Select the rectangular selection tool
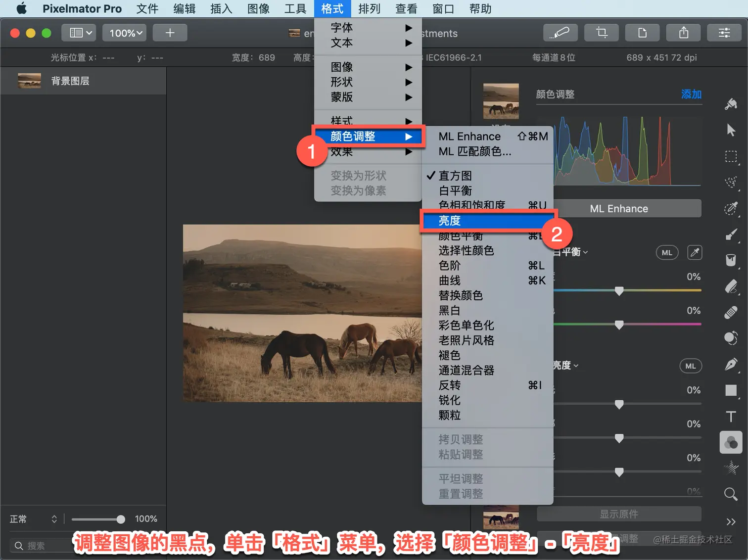Screen dimensions: 748x560 731,156
